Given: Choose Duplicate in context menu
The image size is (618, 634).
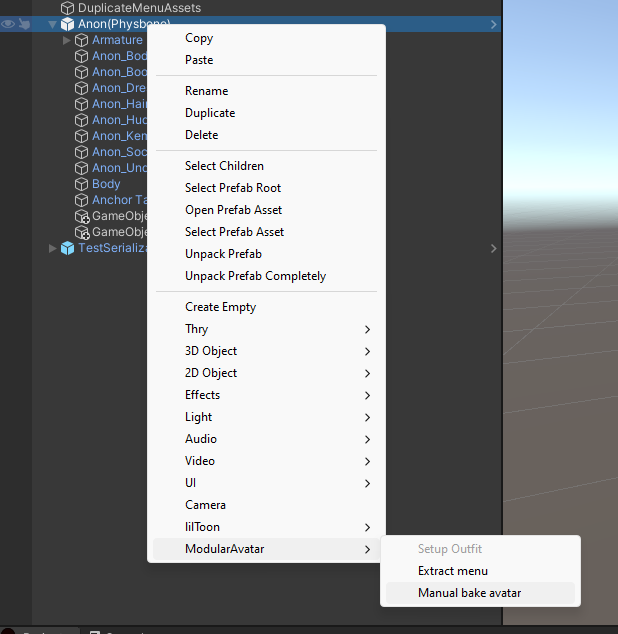Looking at the screenshot, I should [x=266, y=113].
